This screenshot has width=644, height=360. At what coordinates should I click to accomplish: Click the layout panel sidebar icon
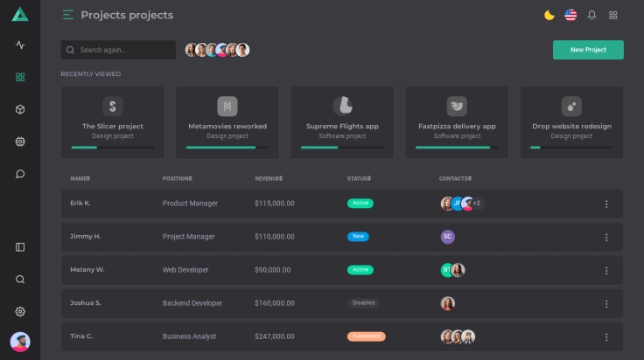click(x=20, y=247)
